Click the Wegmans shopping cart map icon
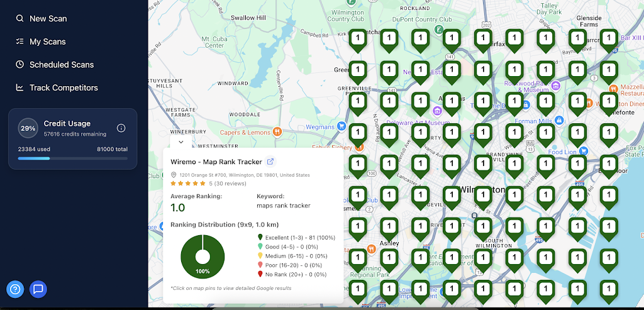The width and height of the screenshot is (644, 310). (x=341, y=126)
